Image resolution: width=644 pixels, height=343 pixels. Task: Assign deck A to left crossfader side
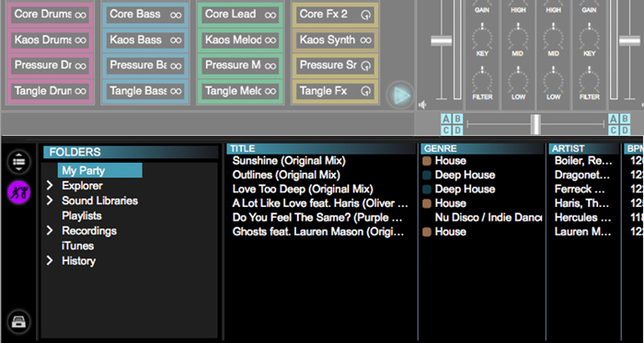446,119
